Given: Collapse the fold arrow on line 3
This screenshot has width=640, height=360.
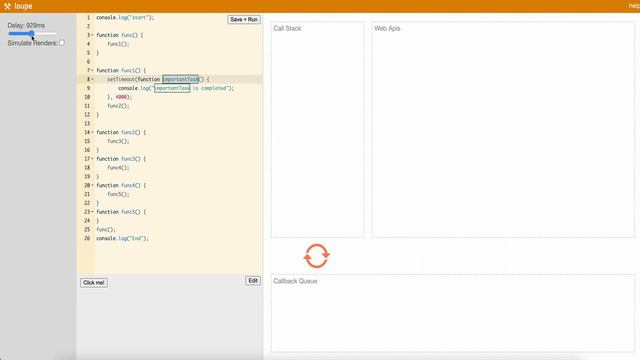Looking at the screenshot, I should pos(92,35).
